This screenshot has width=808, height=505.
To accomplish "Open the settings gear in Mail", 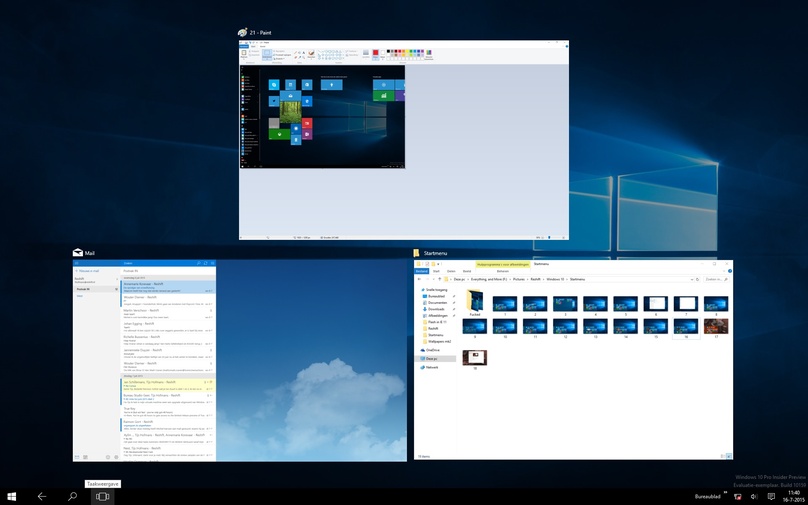I will point(116,457).
